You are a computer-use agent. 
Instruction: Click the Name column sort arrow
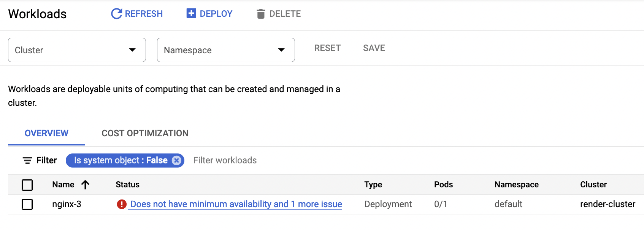[85, 185]
